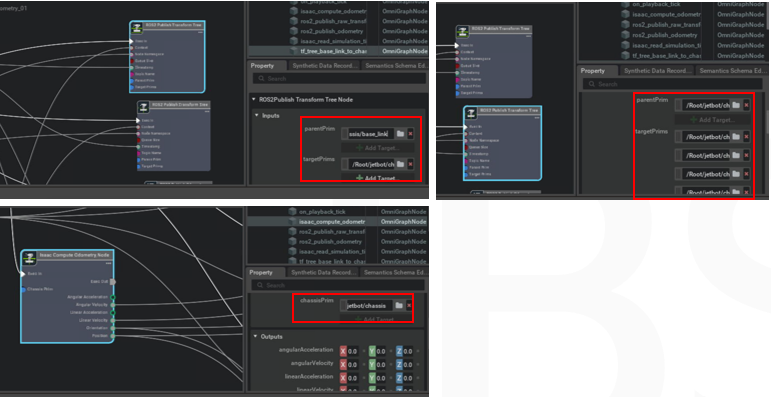
Task: Select tf_tree_base_link_to_chas row in four-targetPrims screenshot
Action: point(673,56)
